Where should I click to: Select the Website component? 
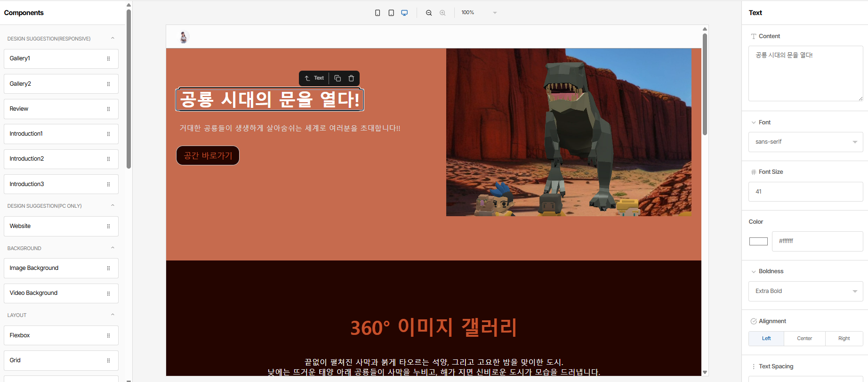[61, 226]
